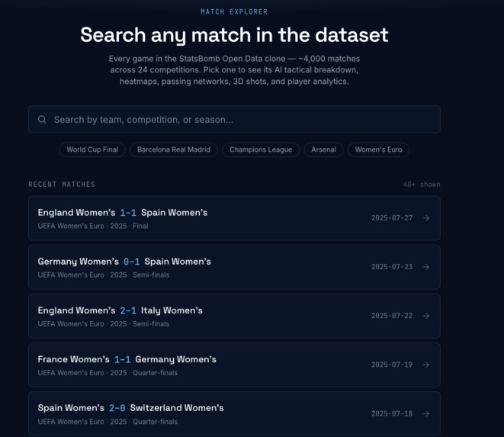Filter by the Women's Euro chip
Image resolution: width=504 pixels, height=437 pixels.
point(378,149)
